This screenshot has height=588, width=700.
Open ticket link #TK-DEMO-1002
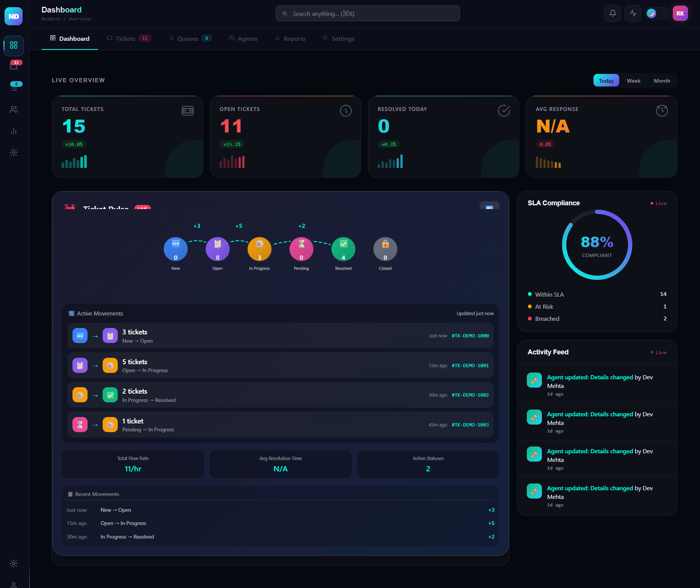[470, 395]
